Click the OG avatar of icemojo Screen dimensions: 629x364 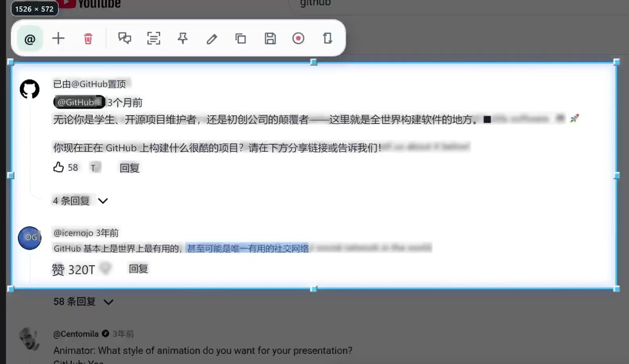pos(30,238)
